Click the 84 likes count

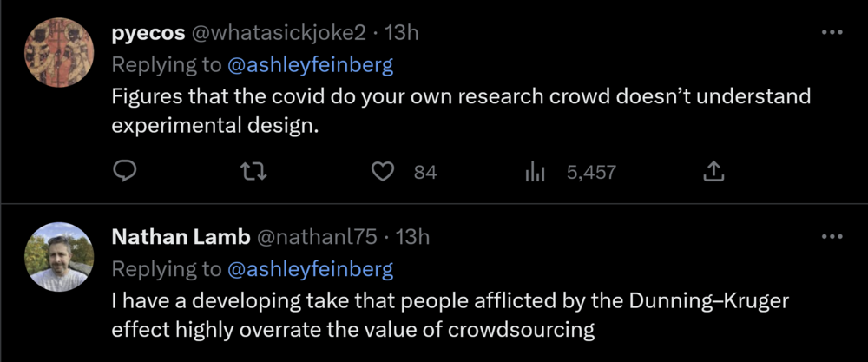pyautogui.click(x=424, y=172)
